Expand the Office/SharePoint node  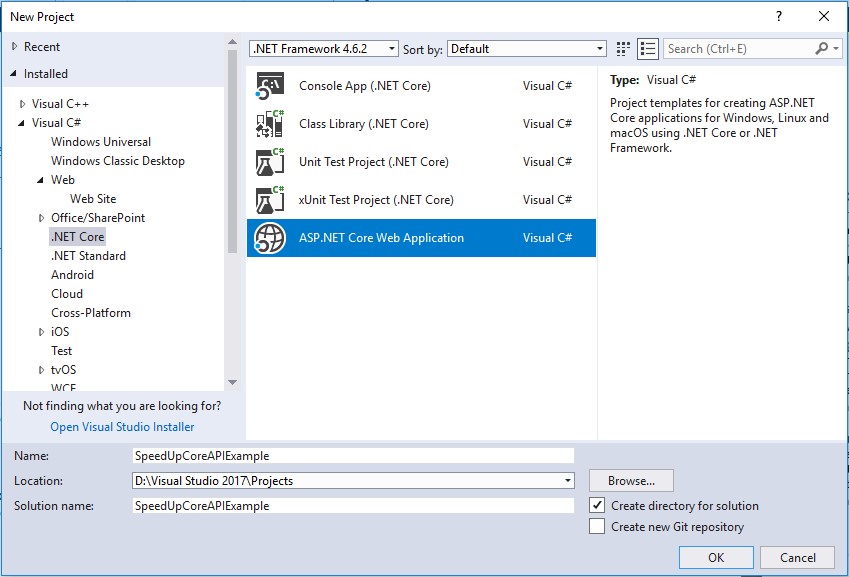click(41, 218)
